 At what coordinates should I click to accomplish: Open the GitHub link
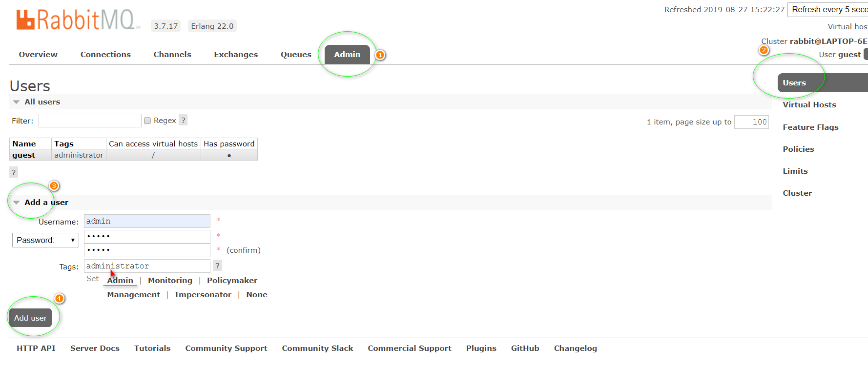(x=525, y=348)
